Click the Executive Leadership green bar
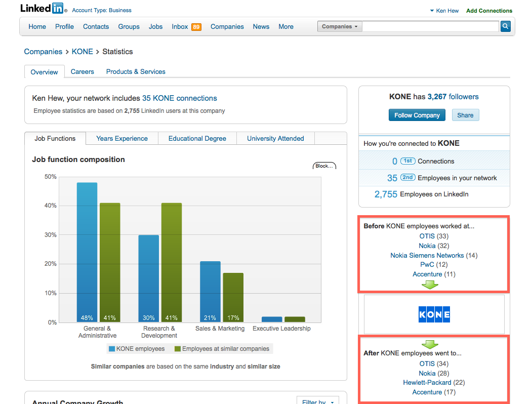The width and height of the screenshot is (532, 404). (x=295, y=319)
